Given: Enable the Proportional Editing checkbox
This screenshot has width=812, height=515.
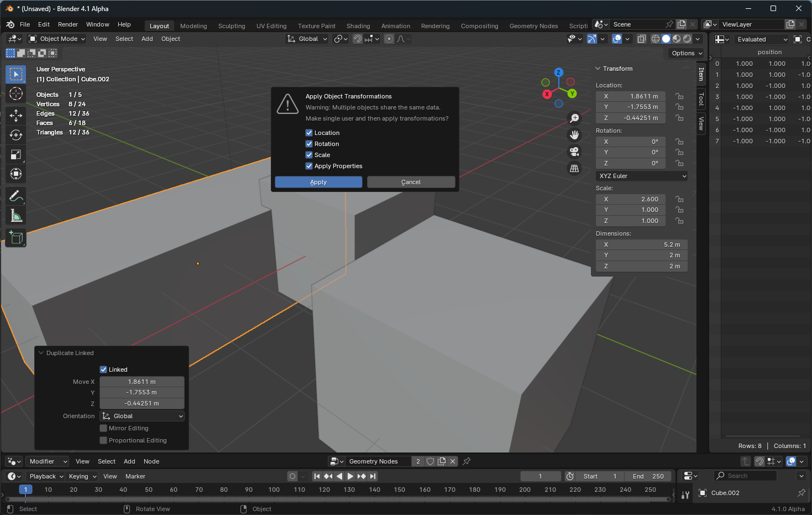Looking at the screenshot, I should click(x=103, y=440).
